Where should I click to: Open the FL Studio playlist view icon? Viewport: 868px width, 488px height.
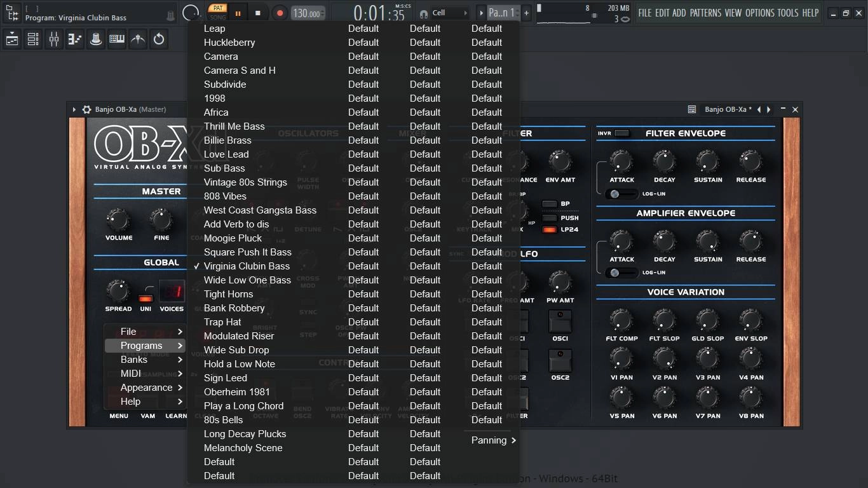(x=12, y=39)
